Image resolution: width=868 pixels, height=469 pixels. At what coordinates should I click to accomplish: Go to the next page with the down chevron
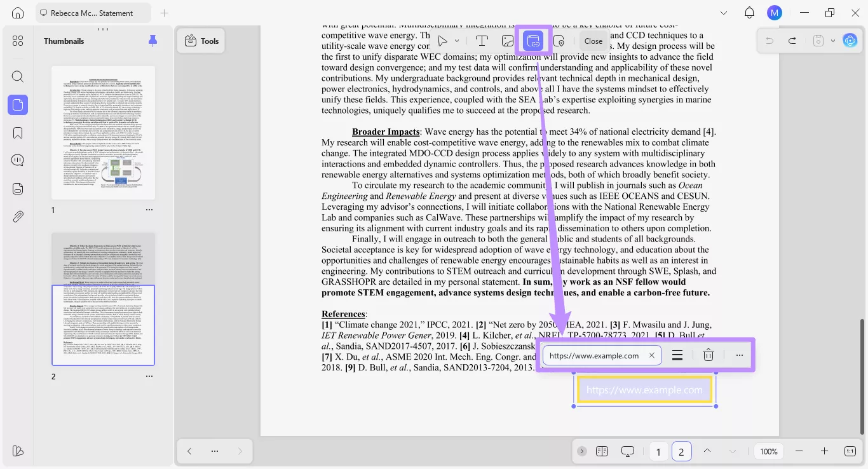pyautogui.click(x=733, y=451)
